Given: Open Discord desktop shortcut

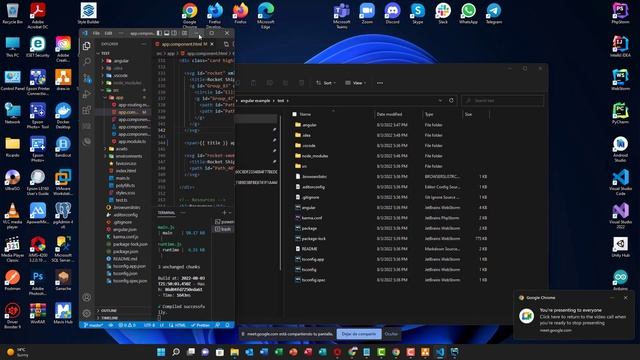Looking at the screenshot, I should [x=392, y=13].
